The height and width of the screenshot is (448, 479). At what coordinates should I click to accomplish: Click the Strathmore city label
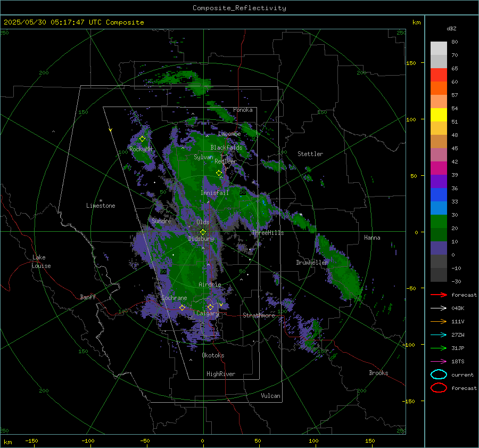(259, 315)
